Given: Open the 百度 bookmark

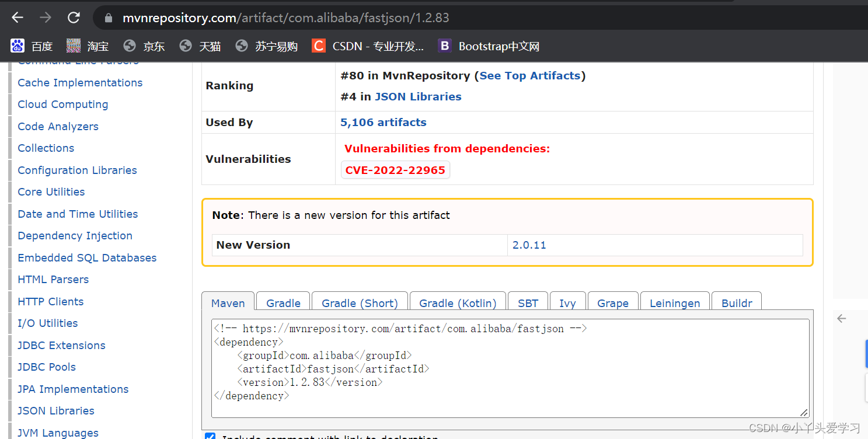Looking at the screenshot, I should pyautogui.click(x=32, y=46).
